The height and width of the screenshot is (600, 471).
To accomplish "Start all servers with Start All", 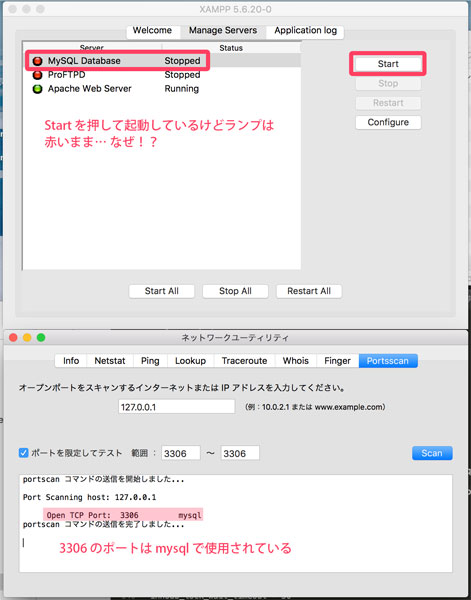I will click(x=161, y=291).
